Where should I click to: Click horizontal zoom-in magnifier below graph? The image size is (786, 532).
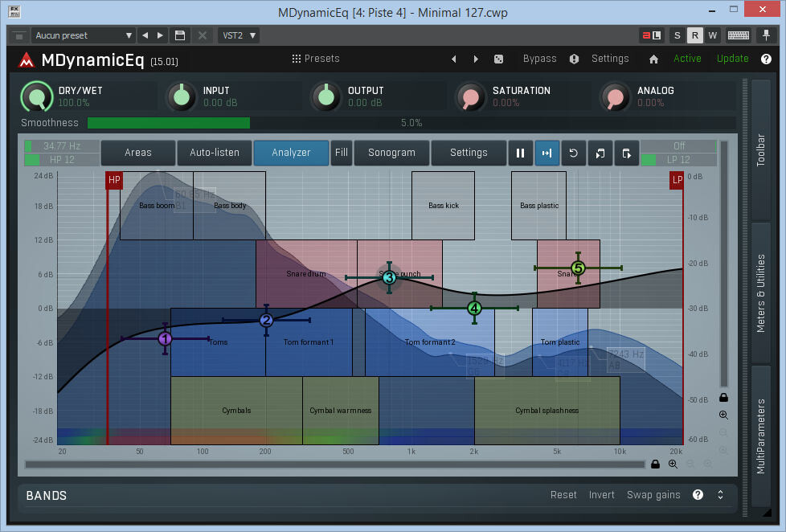pyautogui.click(x=673, y=464)
